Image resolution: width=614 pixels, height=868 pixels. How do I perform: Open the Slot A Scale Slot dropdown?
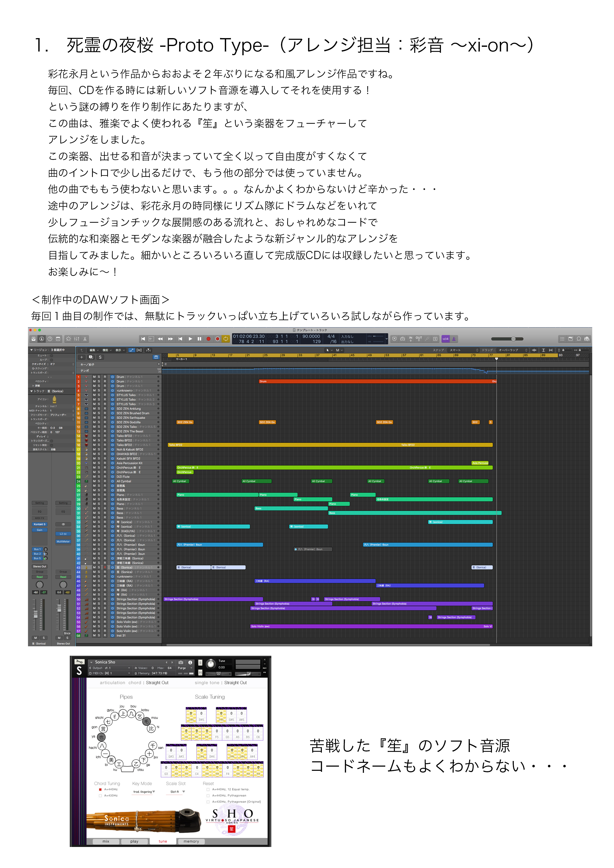(x=177, y=792)
